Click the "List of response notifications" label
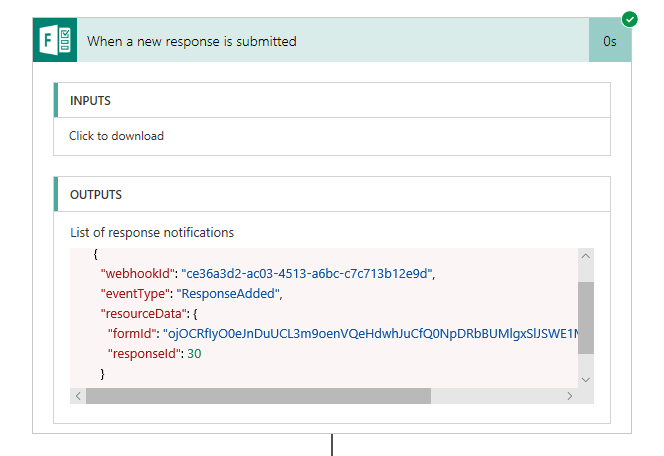This screenshot has width=664, height=456. 152,232
